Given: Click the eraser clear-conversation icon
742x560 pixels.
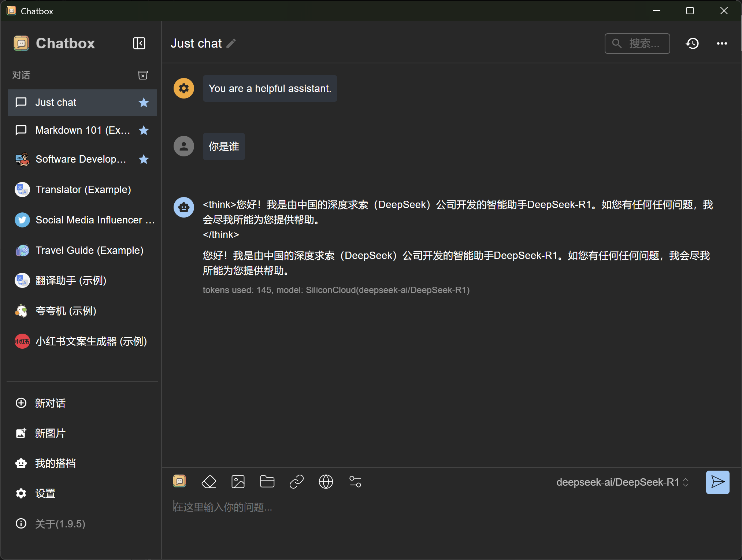Looking at the screenshot, I should [x=209, y=482].
